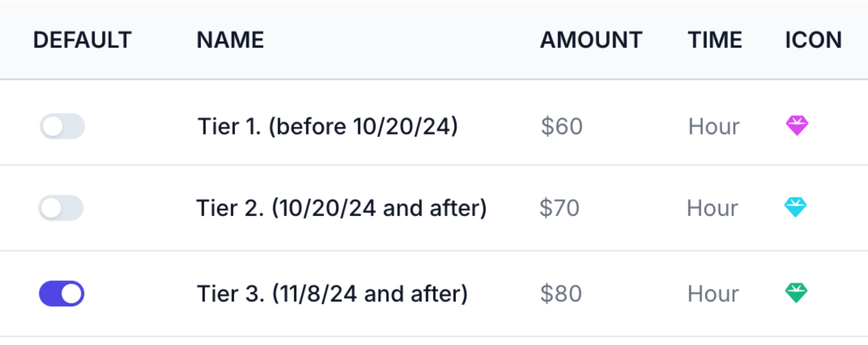The width and height of the screenshot is (868, 345).
Task: Select the Hour cell in Tier 2 row
Action: [712, 208]
